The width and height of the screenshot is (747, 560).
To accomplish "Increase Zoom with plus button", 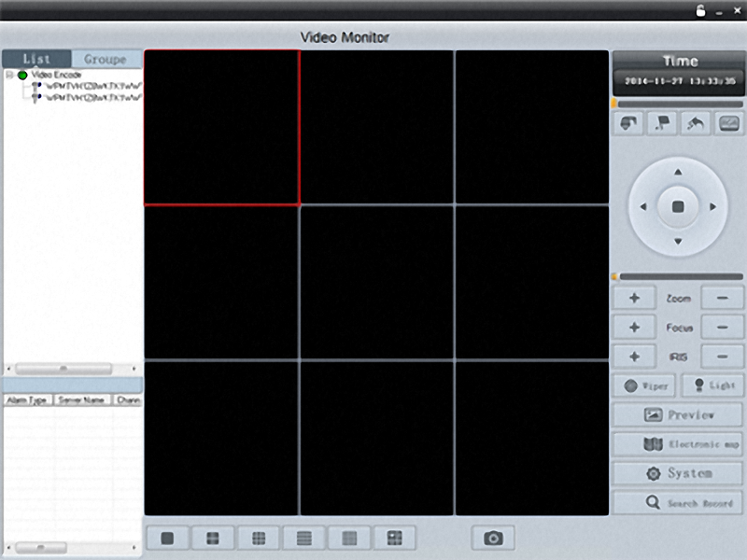I will click(635, 298).
